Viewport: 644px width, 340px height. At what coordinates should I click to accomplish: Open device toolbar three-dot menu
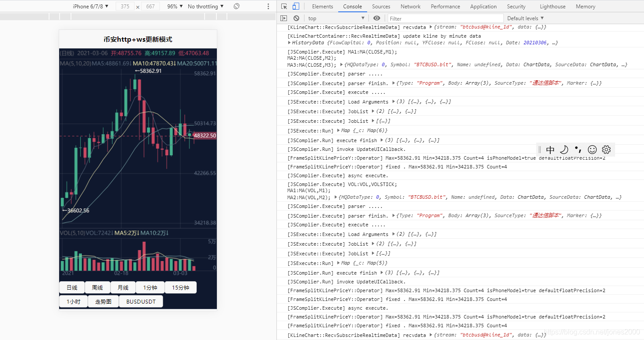coord(269,6)
